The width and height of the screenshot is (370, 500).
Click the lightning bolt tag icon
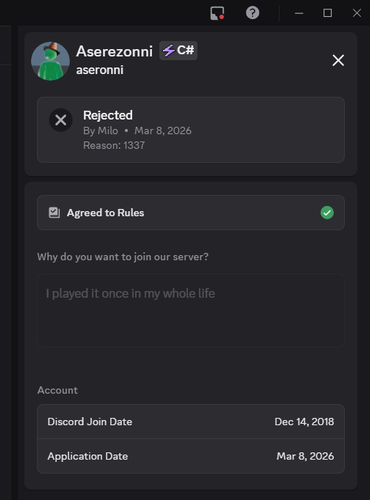[x=168, y=51]
